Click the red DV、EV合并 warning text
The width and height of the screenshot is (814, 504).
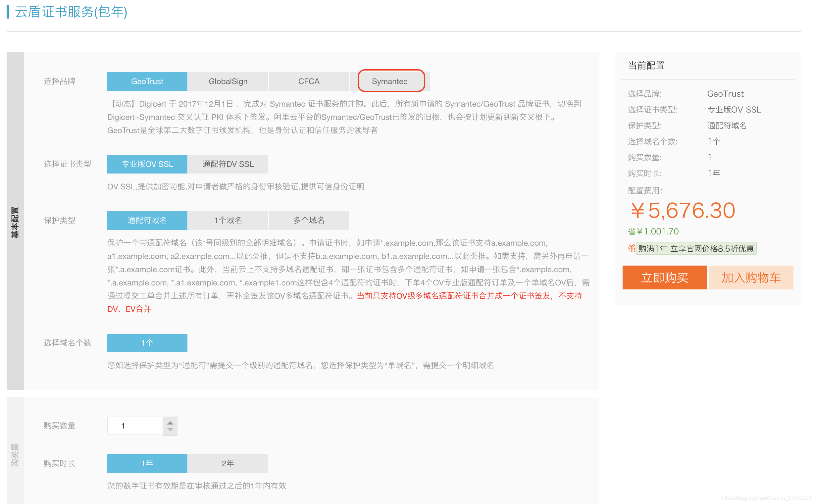[x=129, y=309]
